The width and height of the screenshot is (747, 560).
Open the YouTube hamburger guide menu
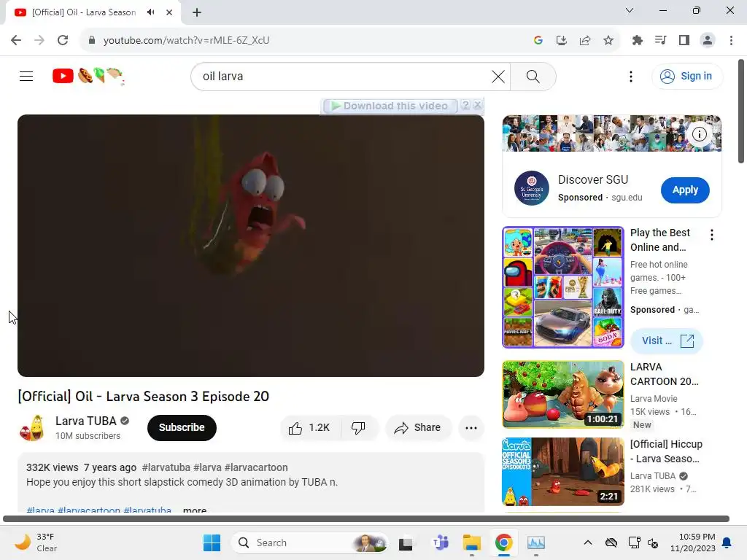26,76
